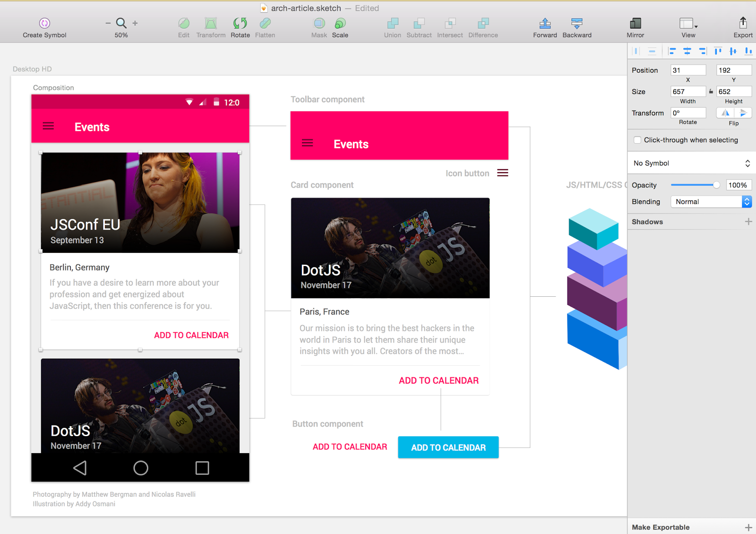Click the arch-article.sketch document title

tap(306, 8)
